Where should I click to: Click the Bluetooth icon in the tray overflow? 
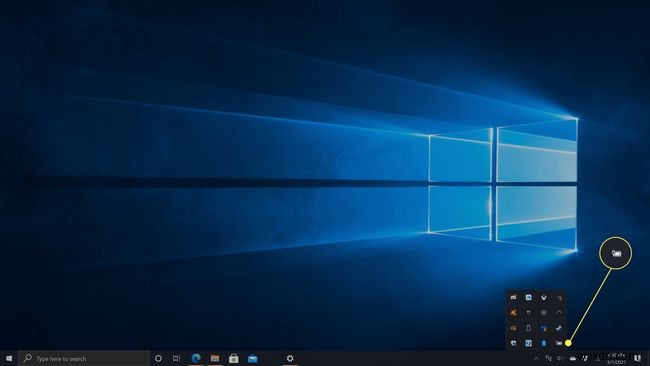(x=543, y=343)
